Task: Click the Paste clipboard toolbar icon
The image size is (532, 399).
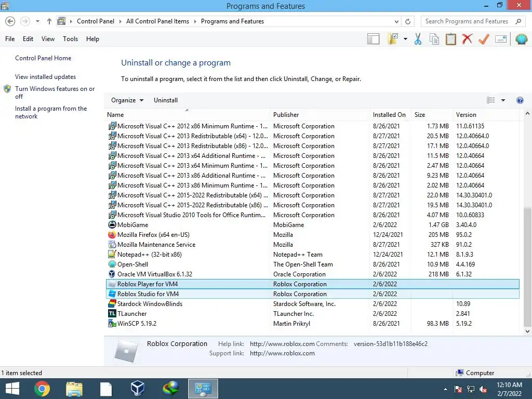Action: point(450,39)
